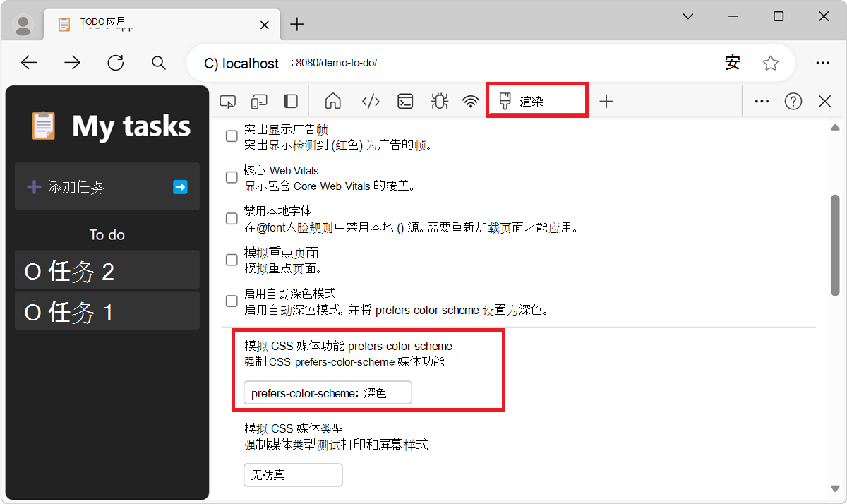
Task: Switch to the 渲染 tab
Action: pos(536,101)
